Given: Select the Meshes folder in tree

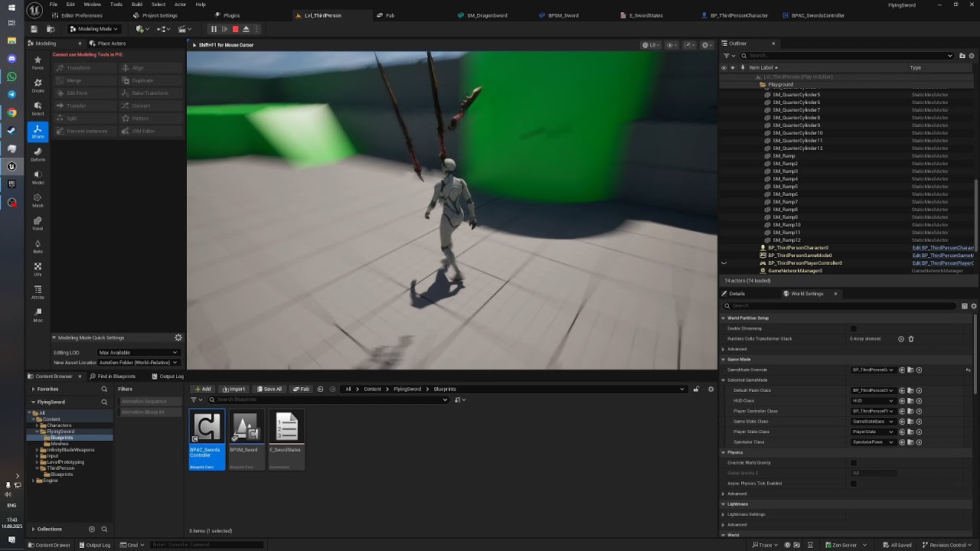Looking at the screenshot, I should pyautogui.click(x=60, y=444).
